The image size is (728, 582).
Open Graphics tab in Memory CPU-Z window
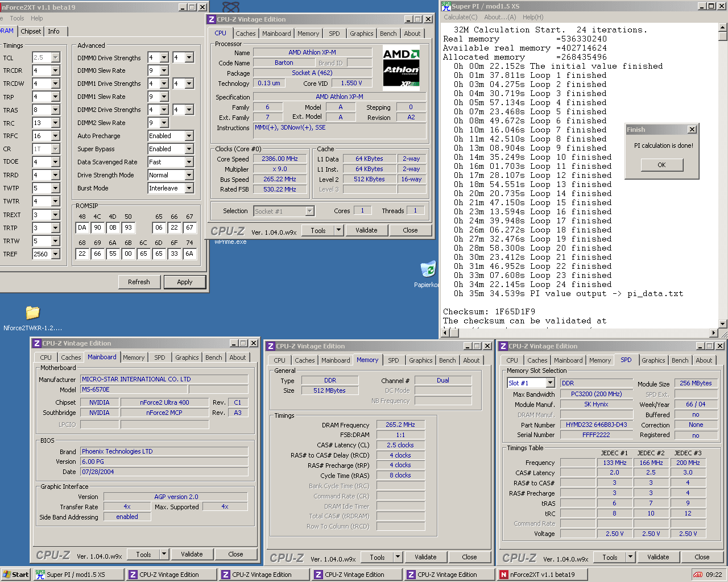pyautogui.click(x=421, y=360)
